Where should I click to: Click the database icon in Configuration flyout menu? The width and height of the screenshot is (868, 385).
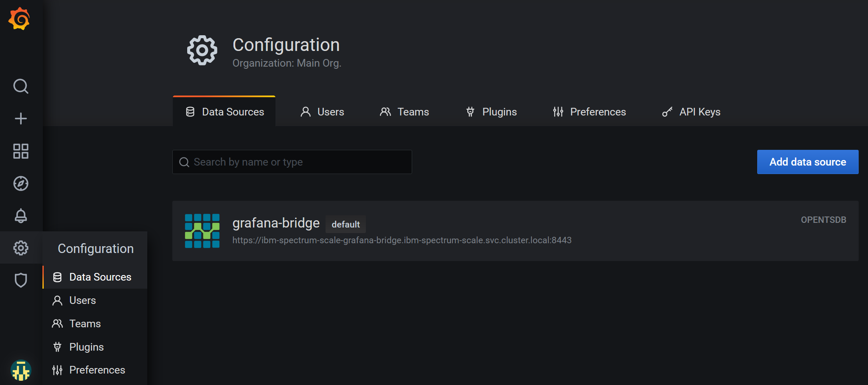pyautogui.click(x=57, y=277)
